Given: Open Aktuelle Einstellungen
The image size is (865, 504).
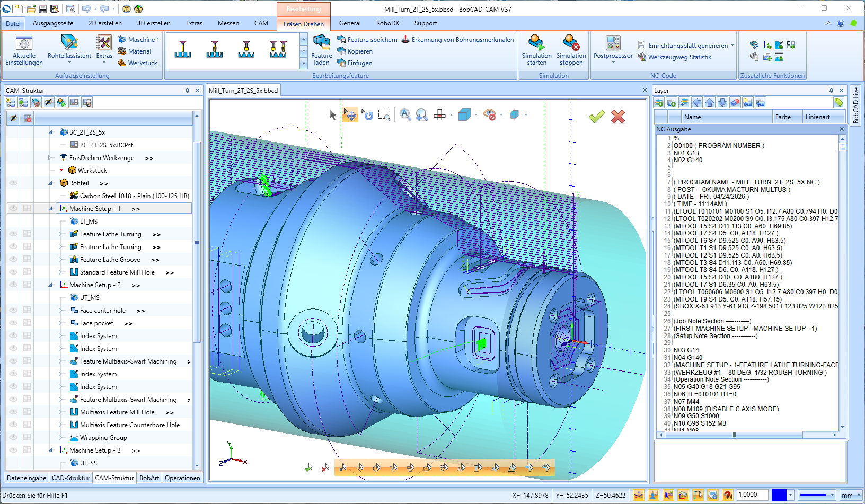Looking at the screenshot, I should tap(24, 43).
